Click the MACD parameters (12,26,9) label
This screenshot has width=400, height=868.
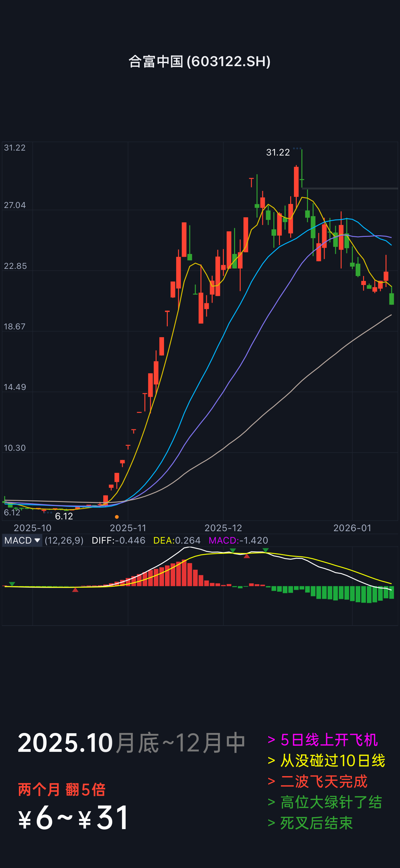tap(64, 540)
